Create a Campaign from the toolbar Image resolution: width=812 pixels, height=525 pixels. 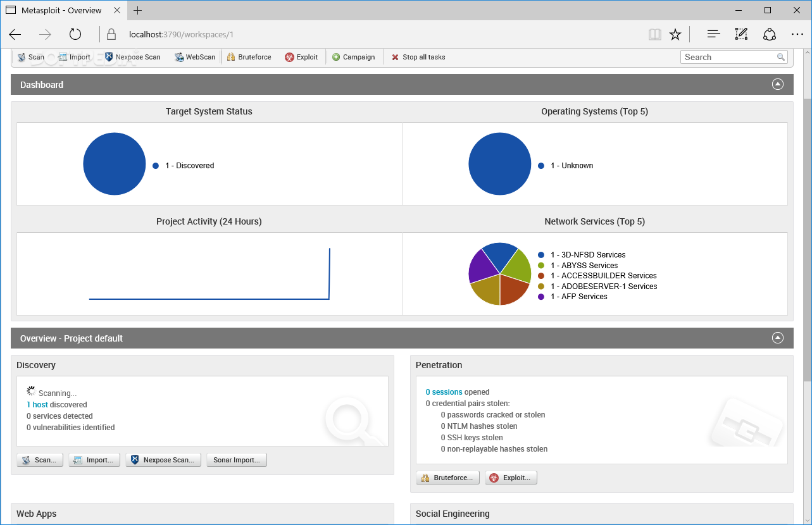point(354,57)
